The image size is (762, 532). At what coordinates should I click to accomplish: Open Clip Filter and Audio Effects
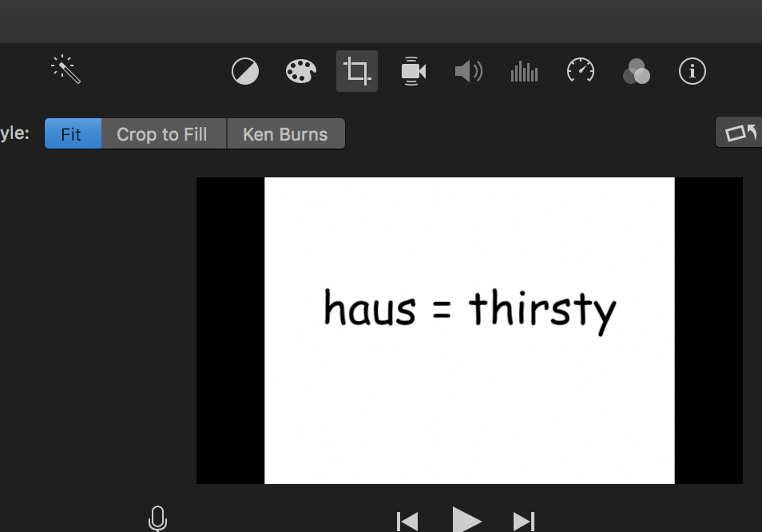click(x=636, y=72)
